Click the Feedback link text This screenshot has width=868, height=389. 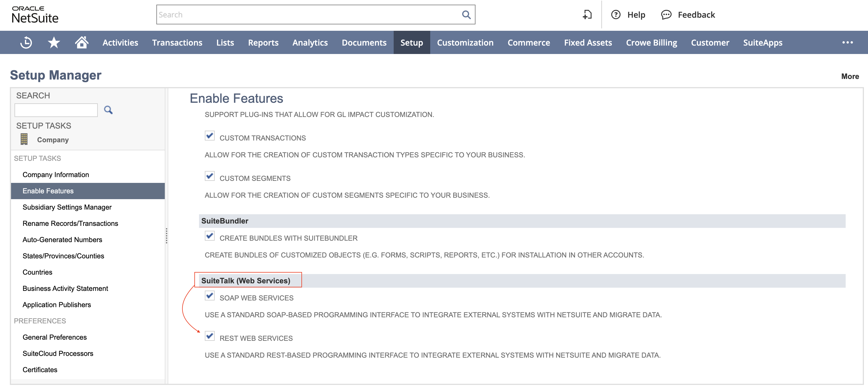(696, 15)
